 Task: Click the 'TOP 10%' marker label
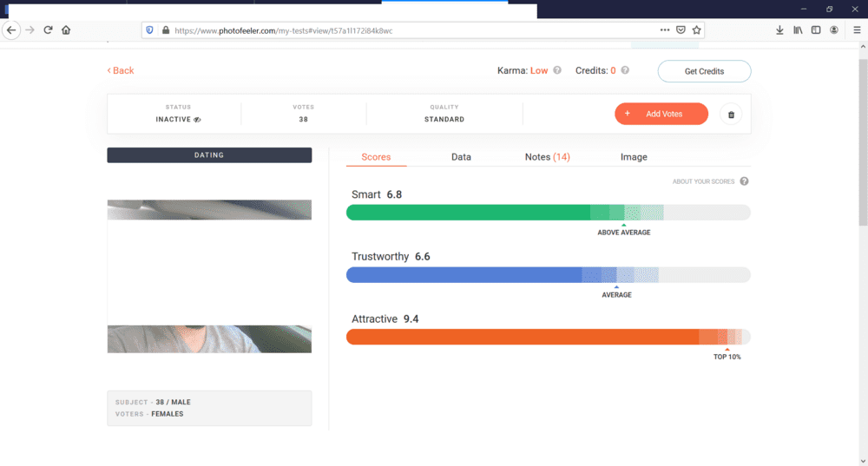click(727, 357)
